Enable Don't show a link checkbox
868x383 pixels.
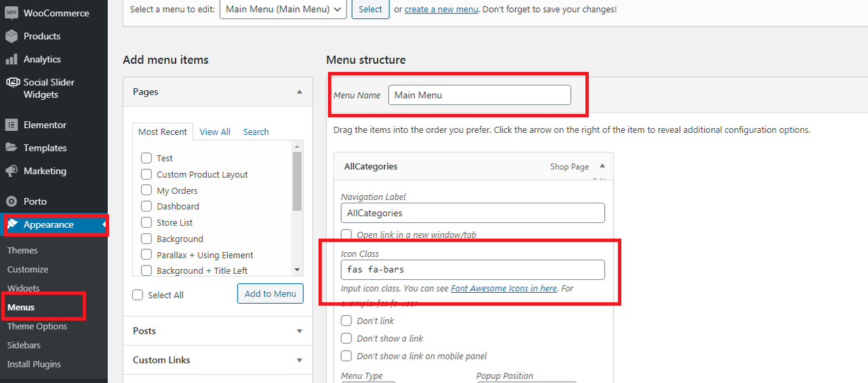click(x=347, y=338)
